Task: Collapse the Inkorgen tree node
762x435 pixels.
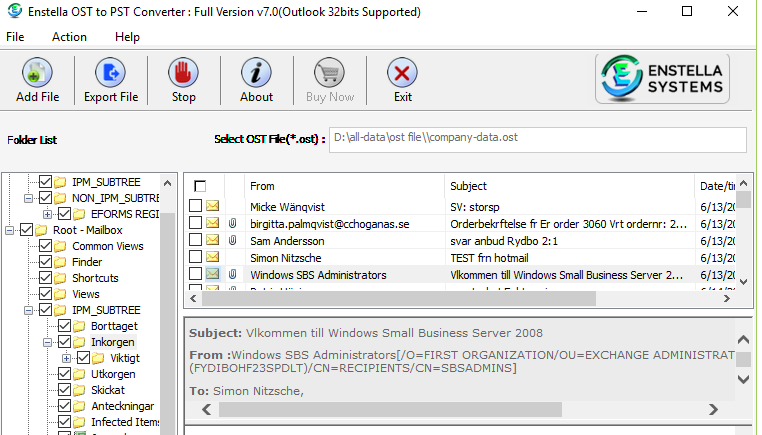Action: tap(47, 343)
